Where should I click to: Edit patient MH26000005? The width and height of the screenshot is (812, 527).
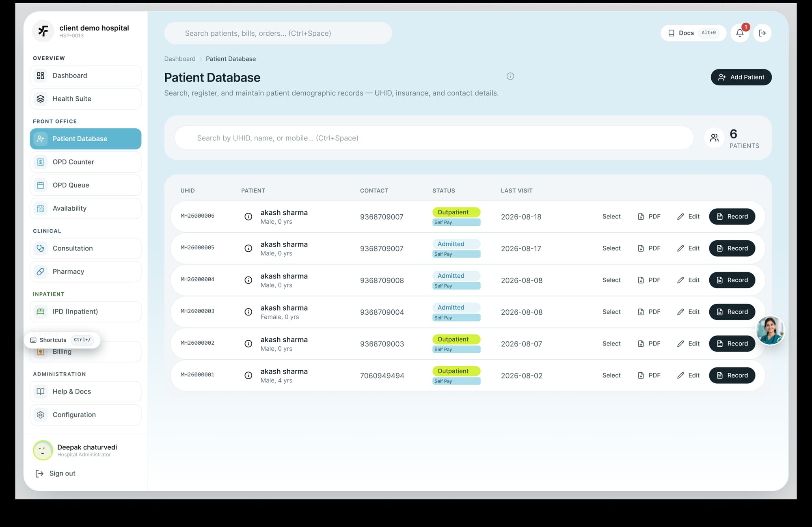[x=688, y=248]
